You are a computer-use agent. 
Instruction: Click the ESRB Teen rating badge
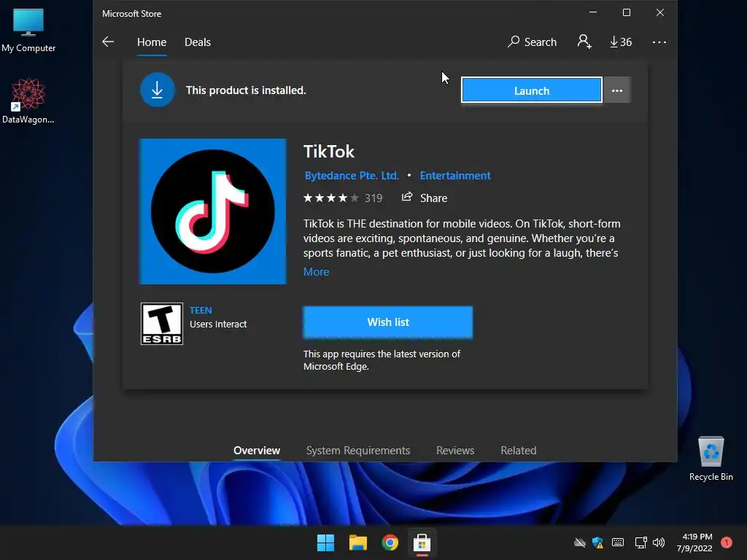click(162, 324)
